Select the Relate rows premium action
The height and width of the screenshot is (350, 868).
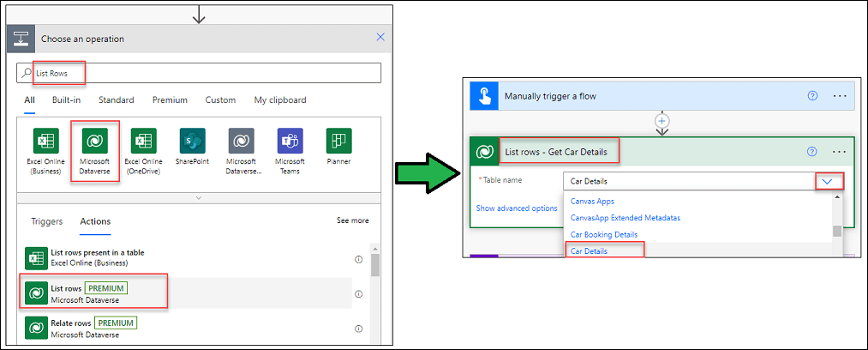pyautogui.click(x=189, y=328)
